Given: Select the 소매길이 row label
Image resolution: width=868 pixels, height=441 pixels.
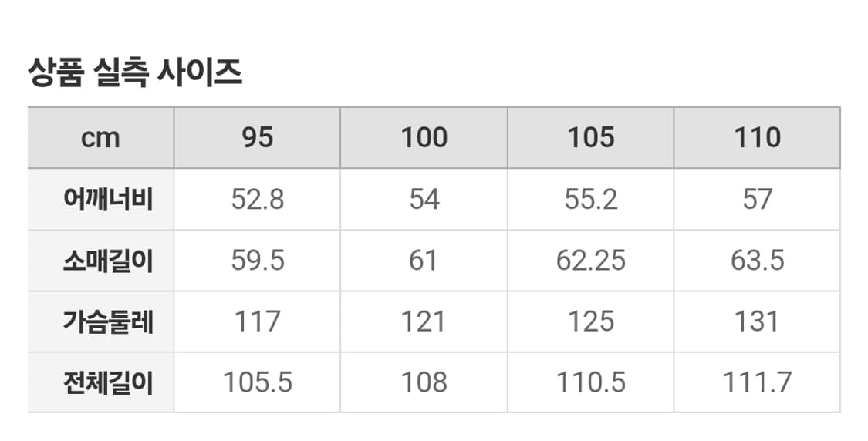Looking at the screenshot, I should (x=107, y=261).
